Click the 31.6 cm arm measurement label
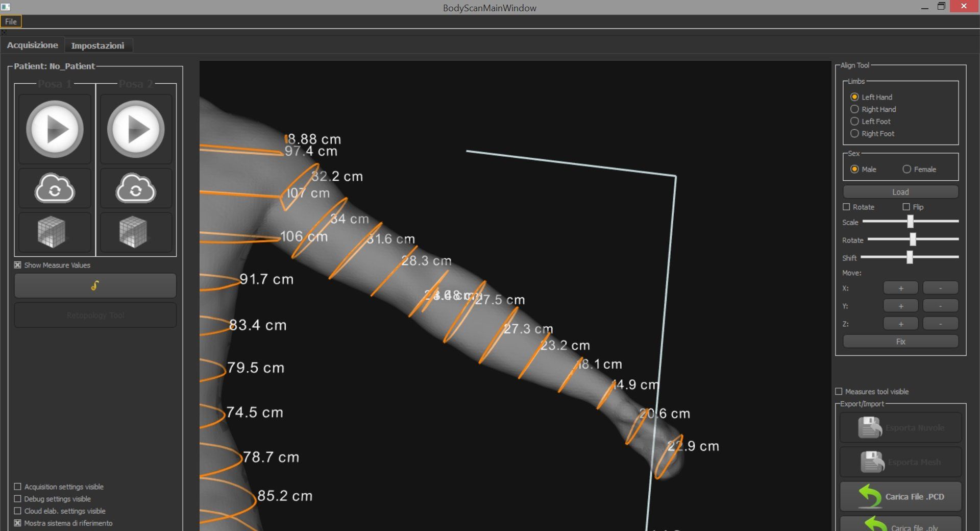The height and width of the screenshot is (531, 980). 391,239
